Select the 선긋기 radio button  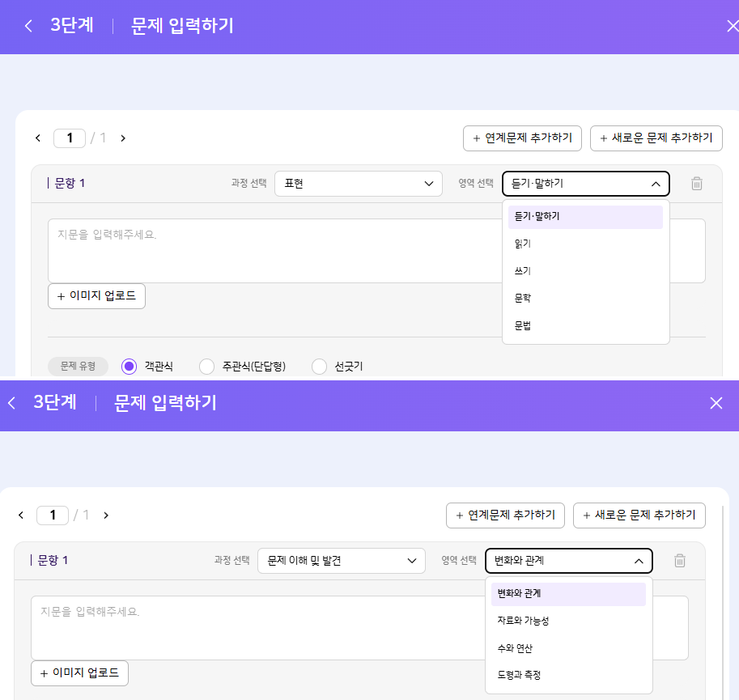click(319, 366)
